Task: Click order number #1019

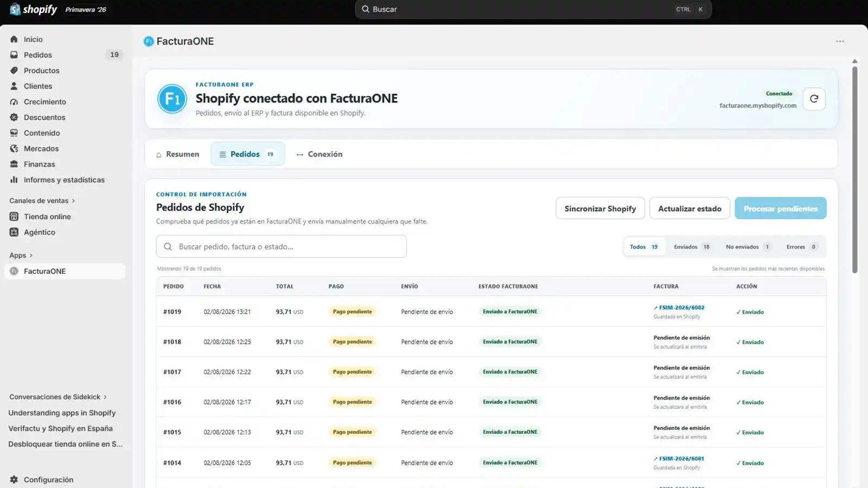Action: [x=172, y=312]
